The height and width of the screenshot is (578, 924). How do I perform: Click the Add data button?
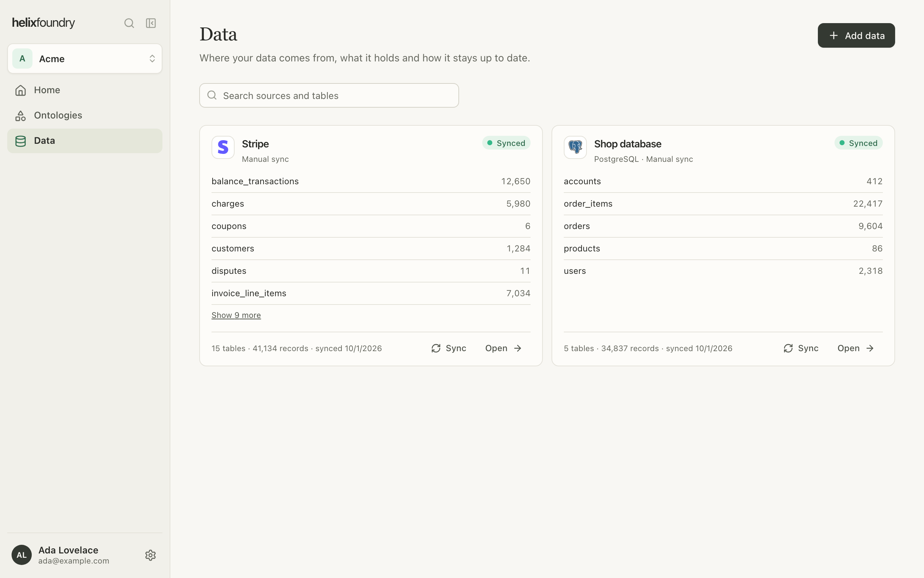pos(856,35)
